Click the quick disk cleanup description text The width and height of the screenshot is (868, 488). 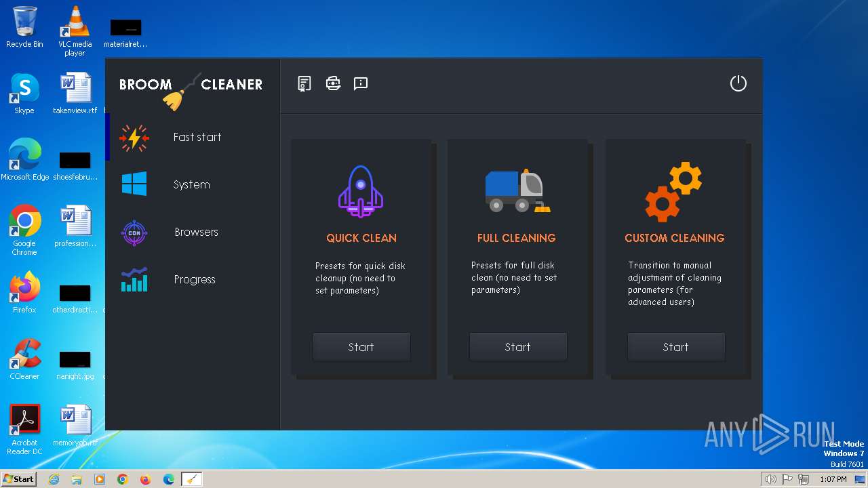(360, 278)
